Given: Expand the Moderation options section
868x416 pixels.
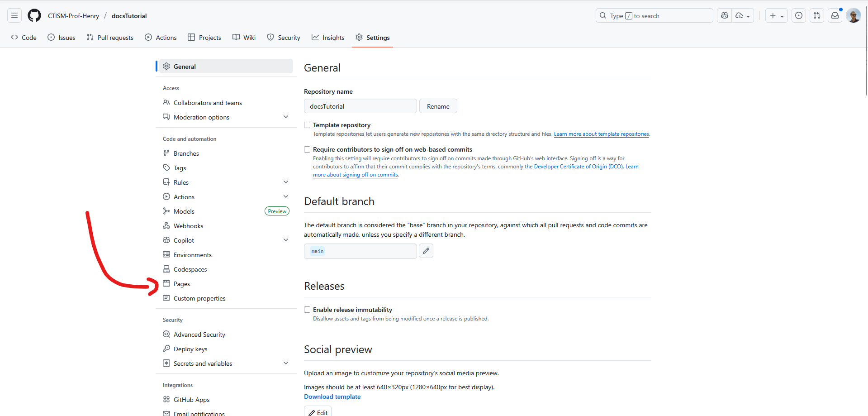Looking at the screenshot, I should click(286, 117).
